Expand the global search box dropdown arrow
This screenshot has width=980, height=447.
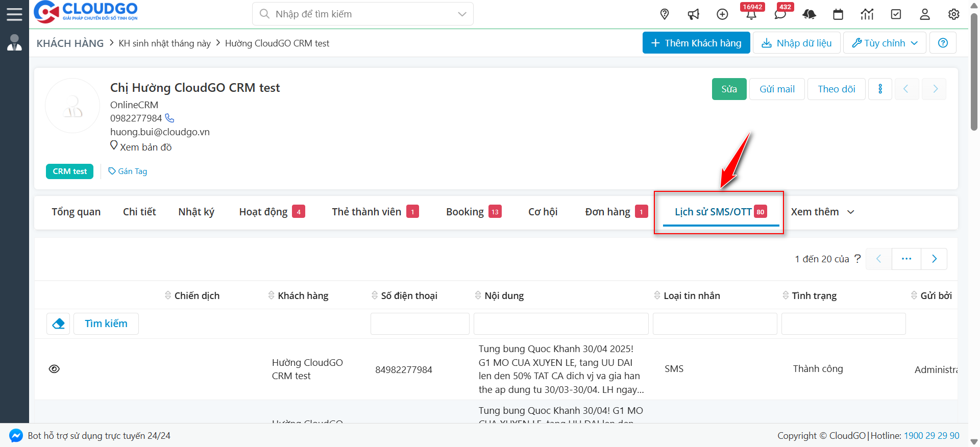pos(462,14)
